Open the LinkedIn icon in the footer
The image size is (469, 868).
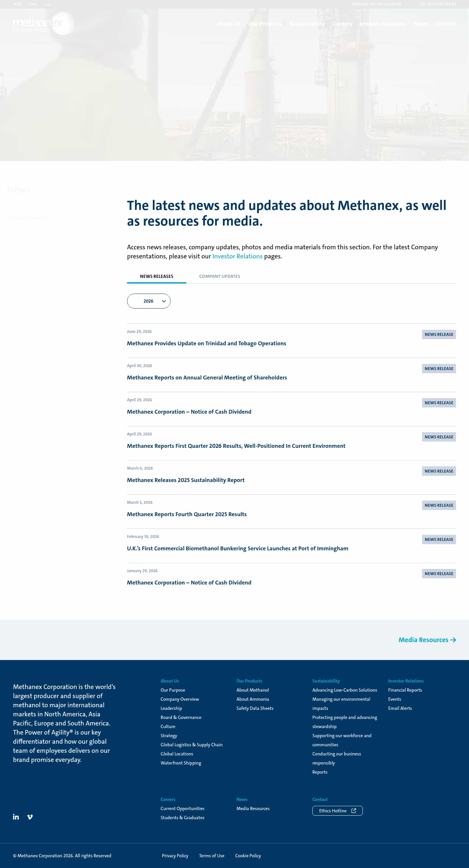[x=16, y=817]
